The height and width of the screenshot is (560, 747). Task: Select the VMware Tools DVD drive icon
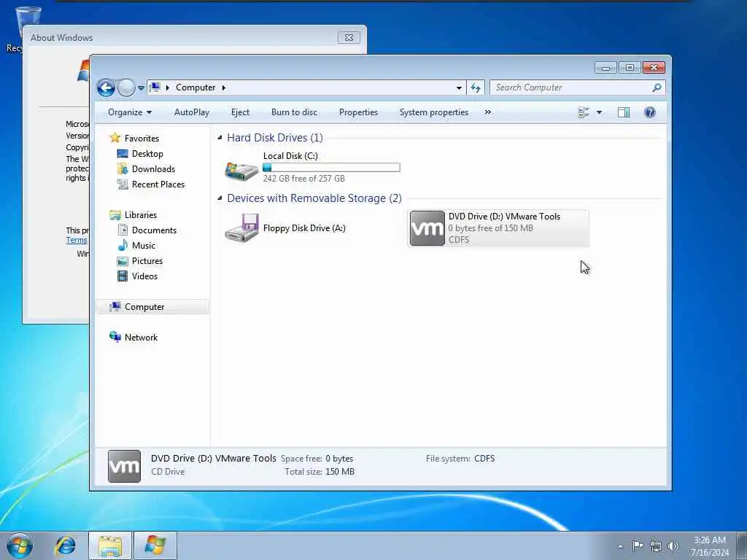tap(427, 228)
